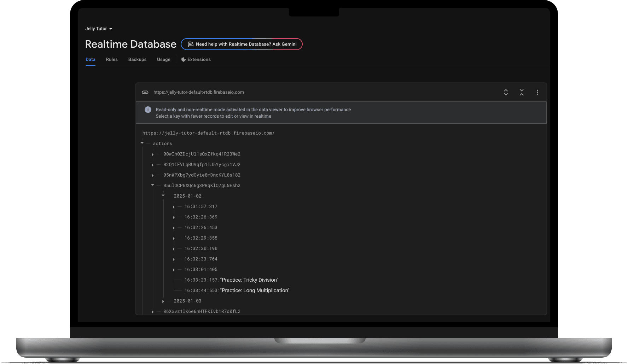Switch to the Data tab
Viewport: 628px width, 364px height.
(x=91, y=59)
